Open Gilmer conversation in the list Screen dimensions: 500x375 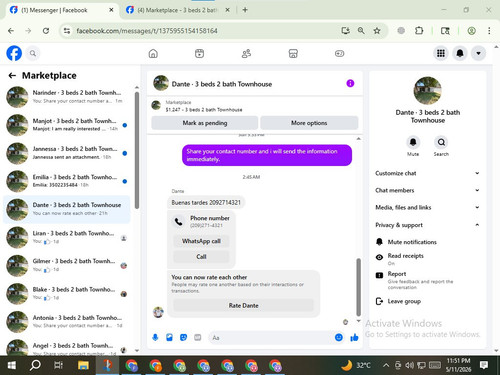pyautogui.click(x=67, y=265)
